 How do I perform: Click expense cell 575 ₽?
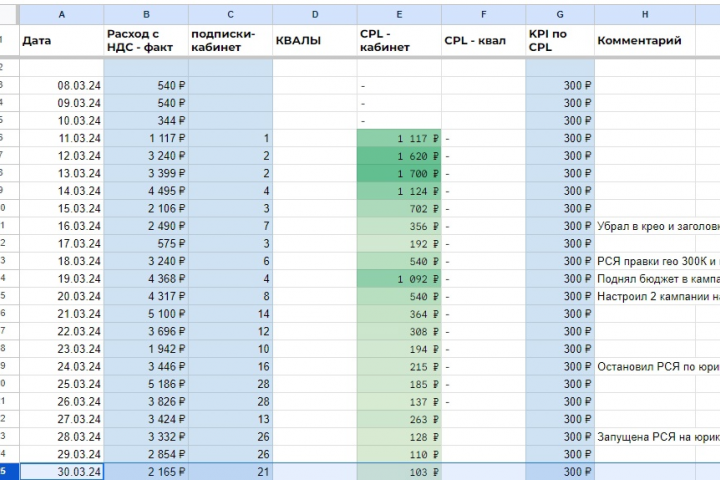click(x=146, y=243)
